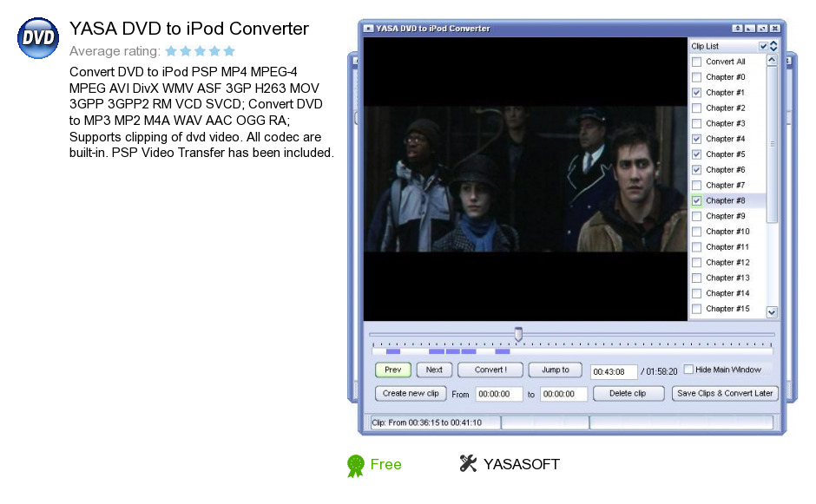This screenshot has width=816, height=504.
Task: Click the green 'Free' label
Action: 385,464
